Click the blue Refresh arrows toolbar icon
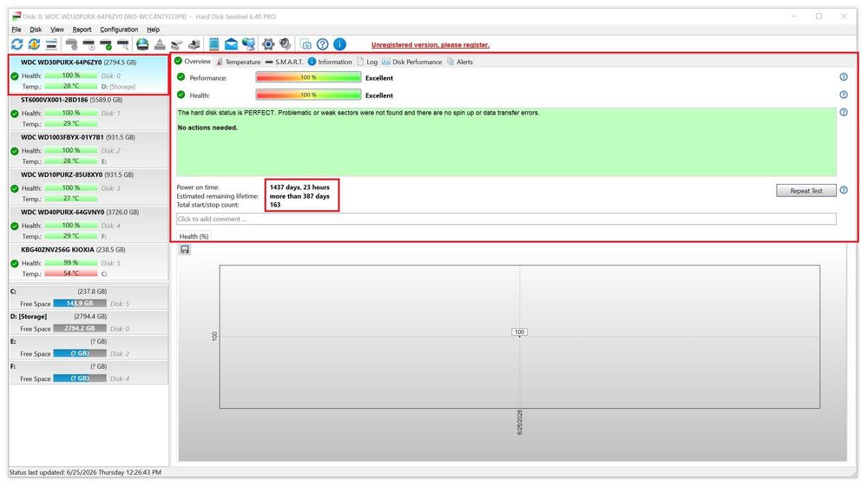 17,44
